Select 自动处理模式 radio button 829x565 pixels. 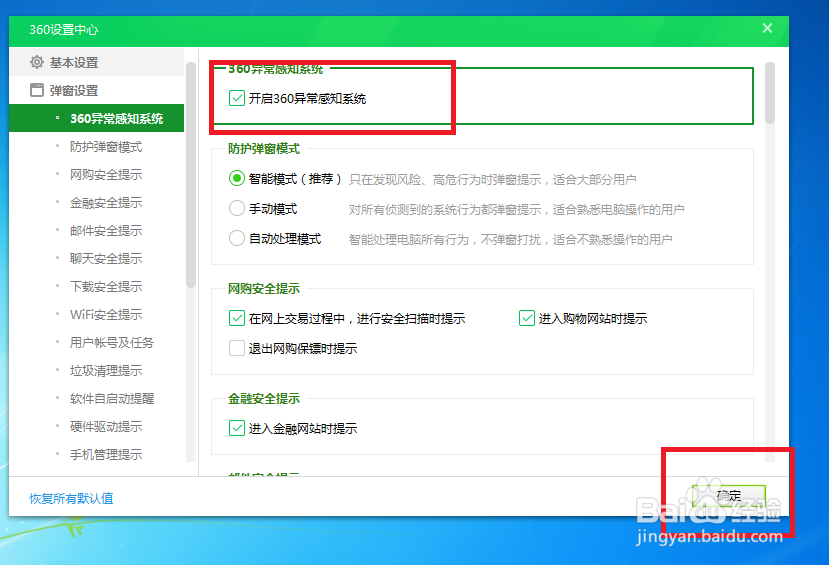tap(237, 238)
